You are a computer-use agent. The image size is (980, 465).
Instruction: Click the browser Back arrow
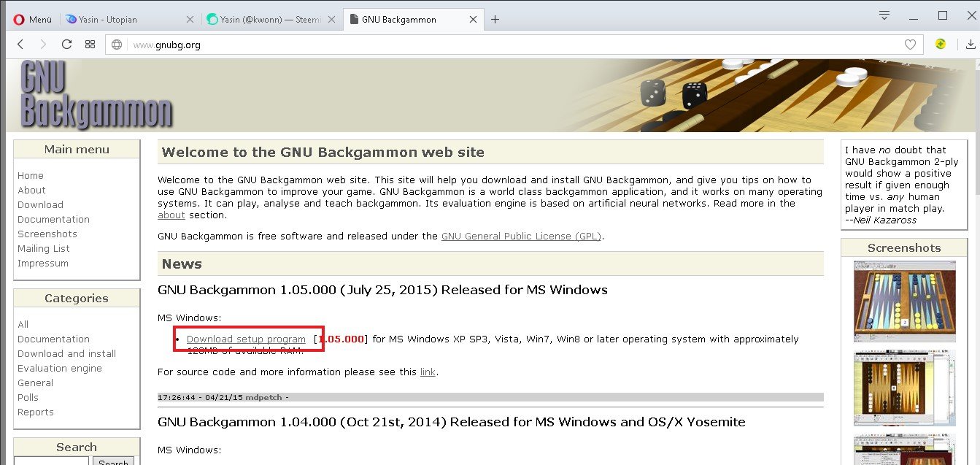[20, 45]
